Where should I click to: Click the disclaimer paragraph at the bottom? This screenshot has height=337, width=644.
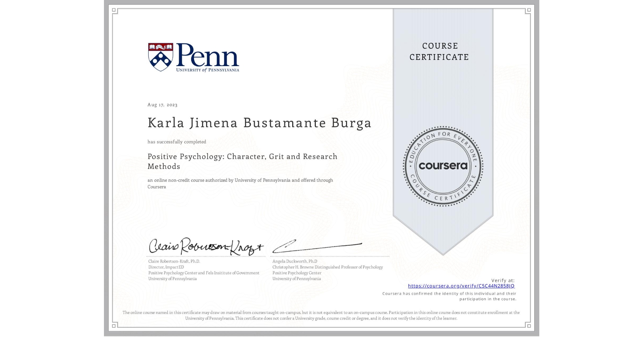click(x=321, y=315)
